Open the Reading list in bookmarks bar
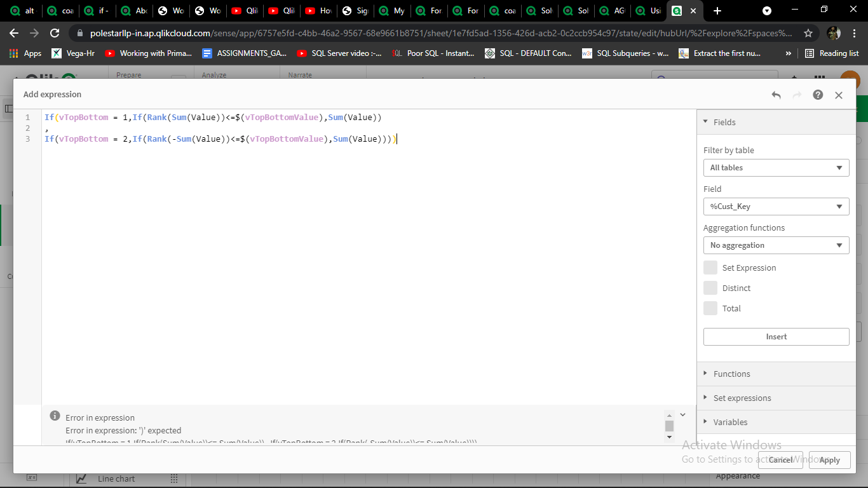 coord(832,53)
